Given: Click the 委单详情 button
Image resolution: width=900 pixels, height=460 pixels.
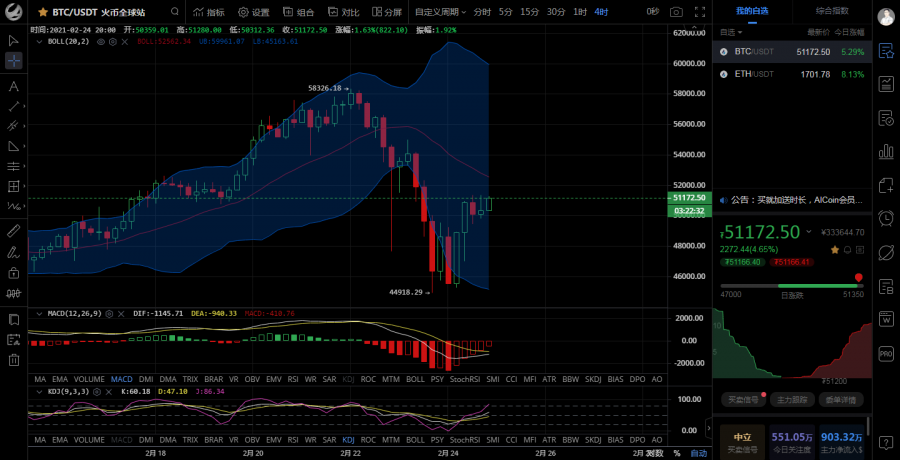Looking at the screenshot, I should click(841, 400).
